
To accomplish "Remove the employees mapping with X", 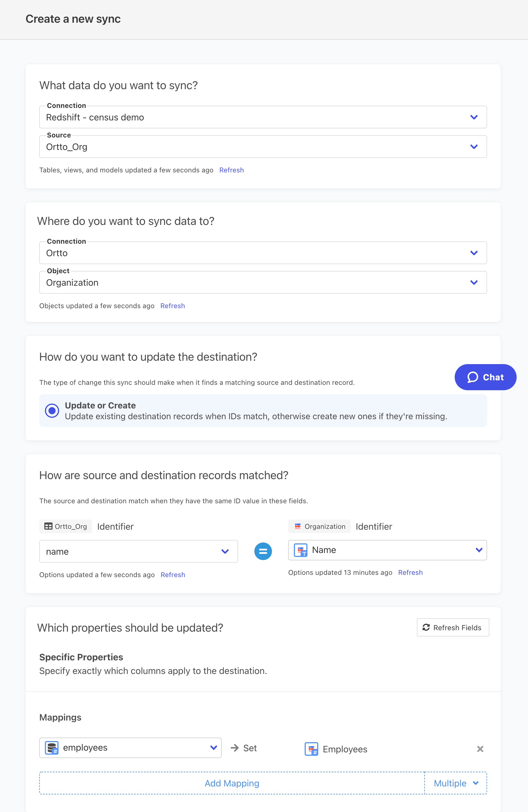I will click(480, 749).
